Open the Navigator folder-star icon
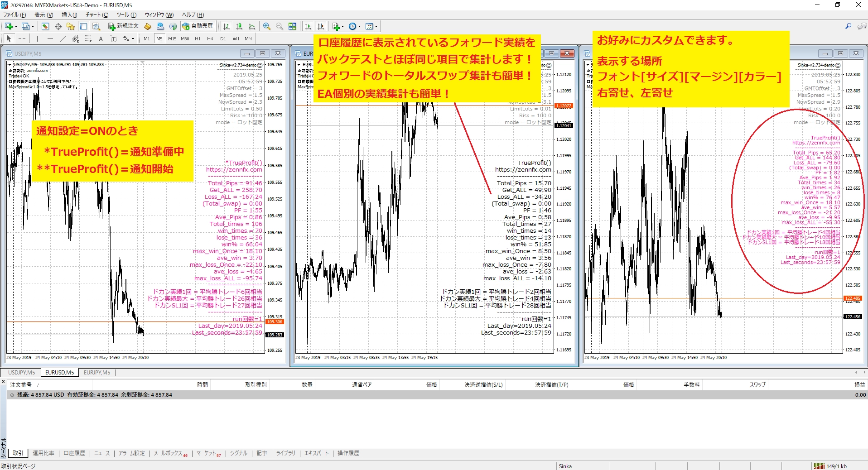This screenshot has height=470, width=868. point(71,26)
